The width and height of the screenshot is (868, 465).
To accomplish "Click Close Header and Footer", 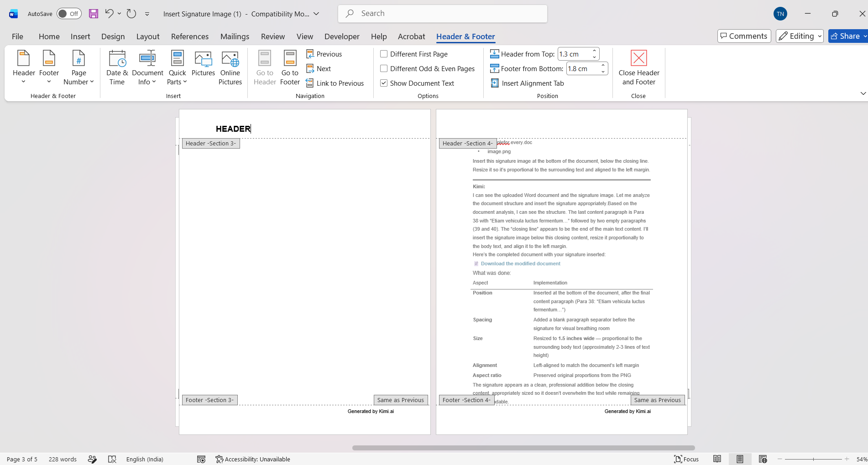I will coord(639,67).
